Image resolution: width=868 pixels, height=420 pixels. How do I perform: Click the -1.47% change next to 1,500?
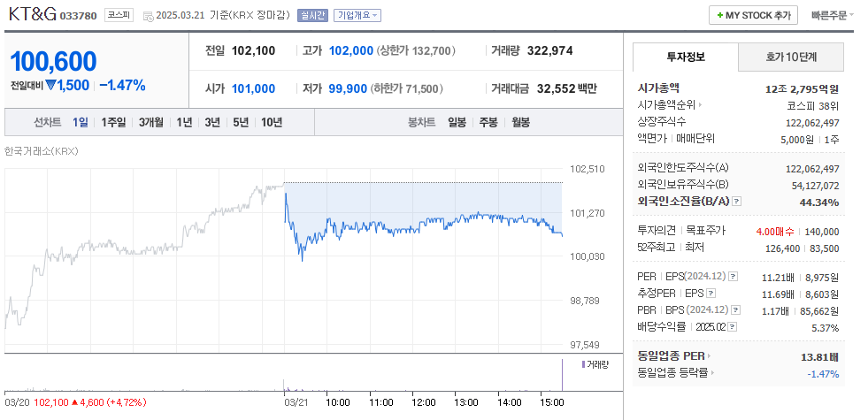point(122,85)
